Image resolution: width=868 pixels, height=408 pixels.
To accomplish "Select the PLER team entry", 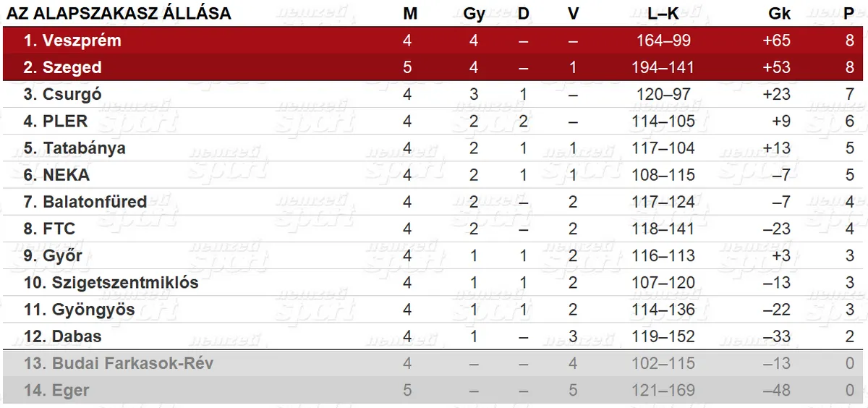I will (65, 121).
